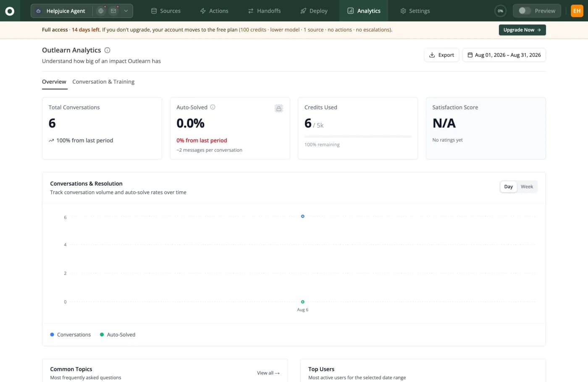The width and height of the screenshot is (588, 382).
Task: Click View all link in Common Topics
Action: [x=268, y=373]
